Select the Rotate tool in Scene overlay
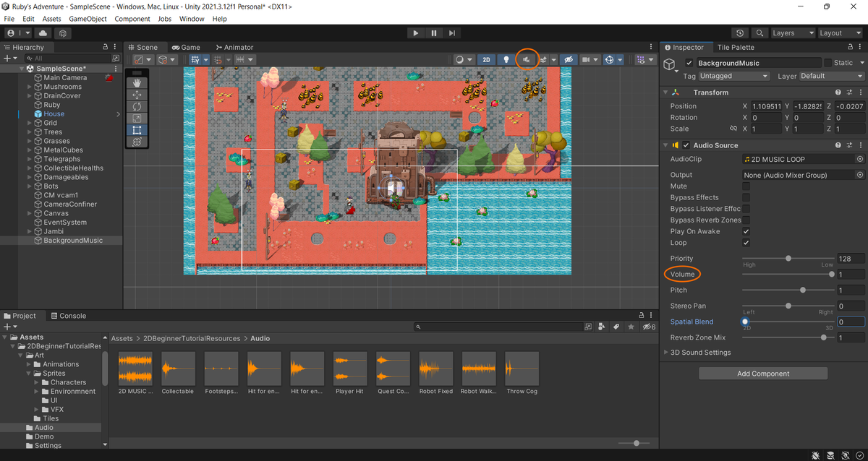The width and height of the screenshot is (868, 461). coord(137,106)
